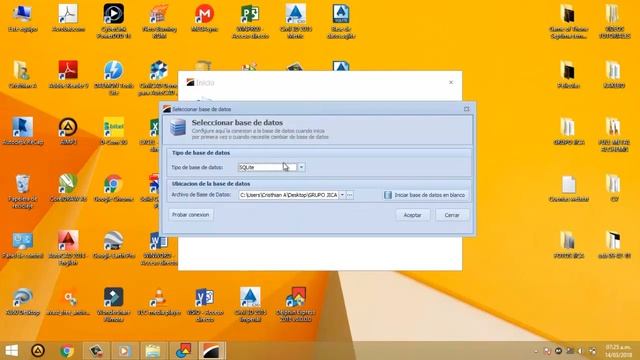640x360 pixels.
Task: Click the SQLite database type field
Action: pos(268,167)
